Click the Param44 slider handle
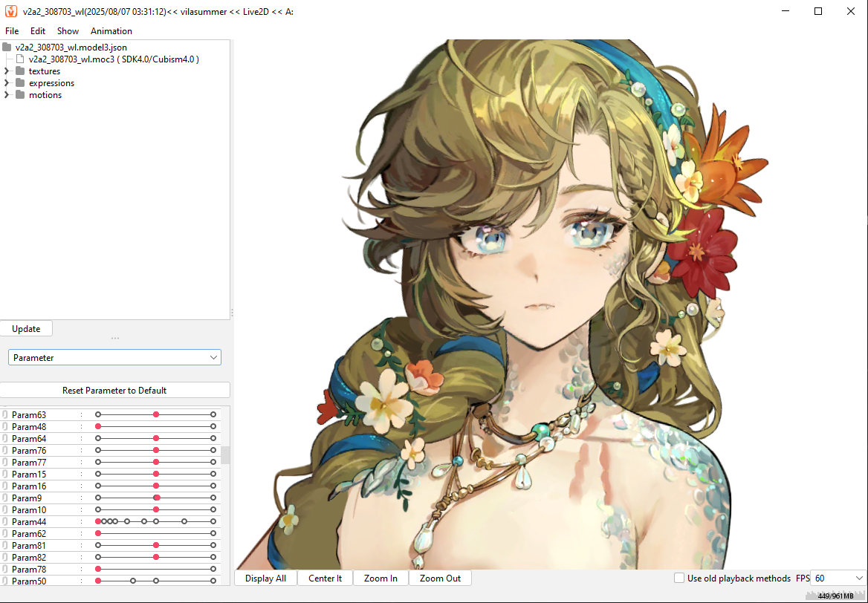The image size is (868, 603). pos(98,521)
